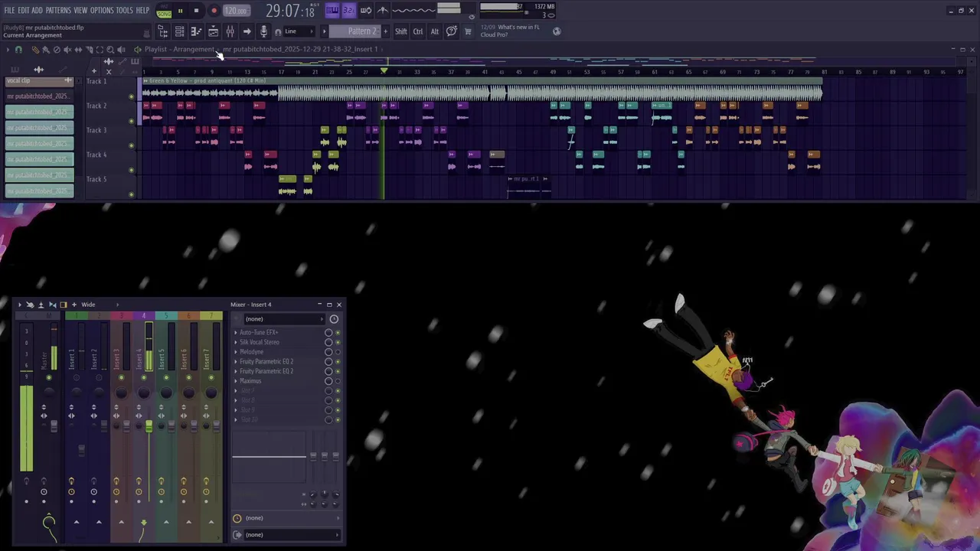Add new pattern with plus button
Image resolution: width=980 pixels, height=551 pixels.
point(385,31)
